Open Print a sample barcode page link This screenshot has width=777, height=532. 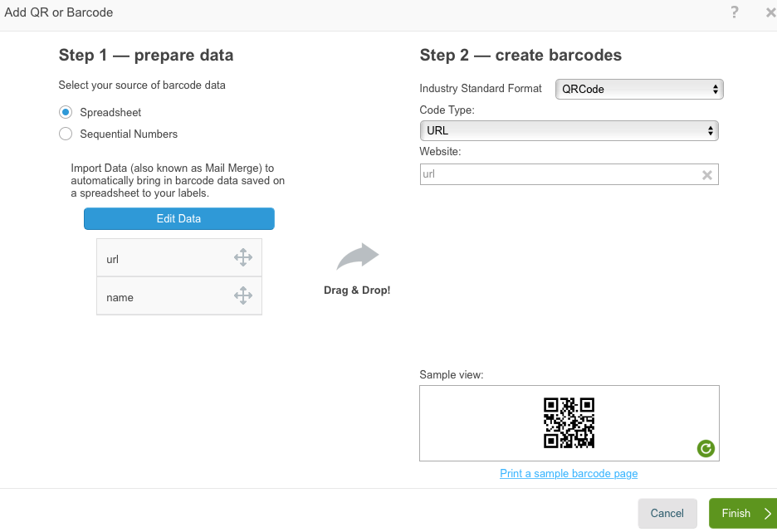point(569,474)
